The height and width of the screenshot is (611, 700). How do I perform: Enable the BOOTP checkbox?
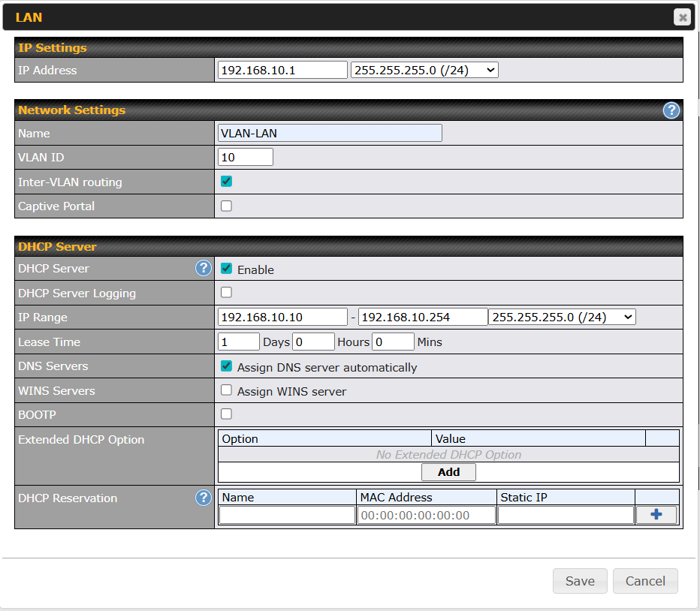[226, 414]
